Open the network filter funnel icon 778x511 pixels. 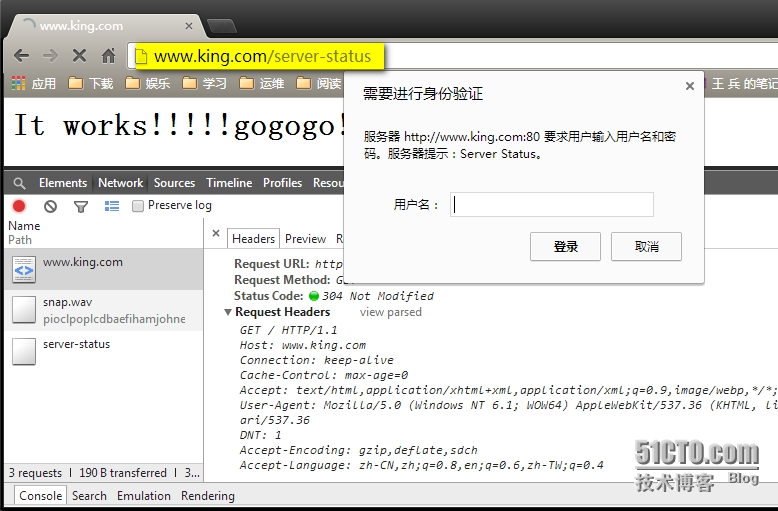pyautogui.click(x=81, y=206)
